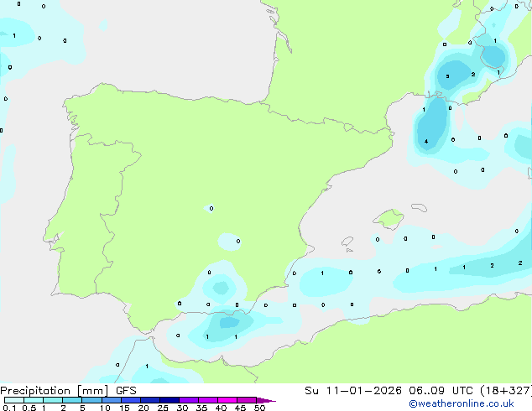Click the "(18+327)" forecast run text
Screen dimensions: 532x411
point(505,391)
